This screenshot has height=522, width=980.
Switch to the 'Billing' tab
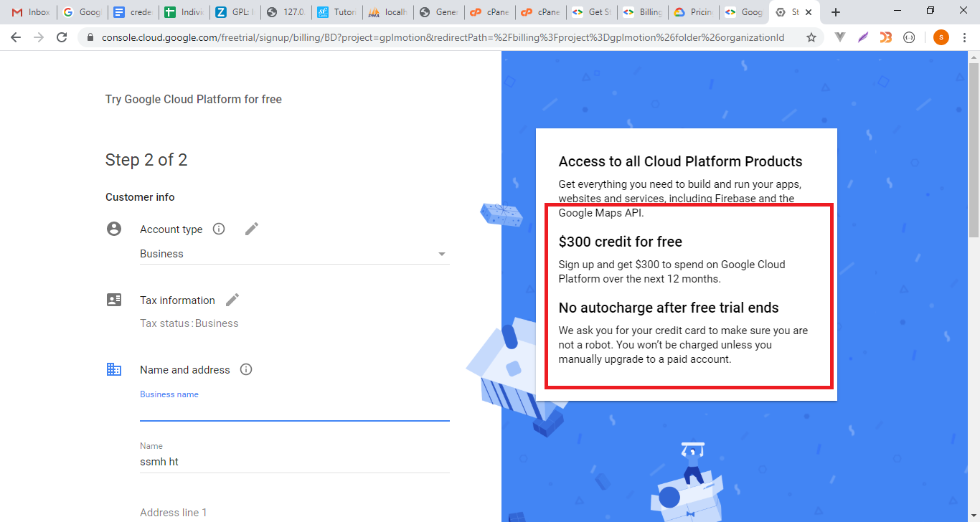pos(642,12)
